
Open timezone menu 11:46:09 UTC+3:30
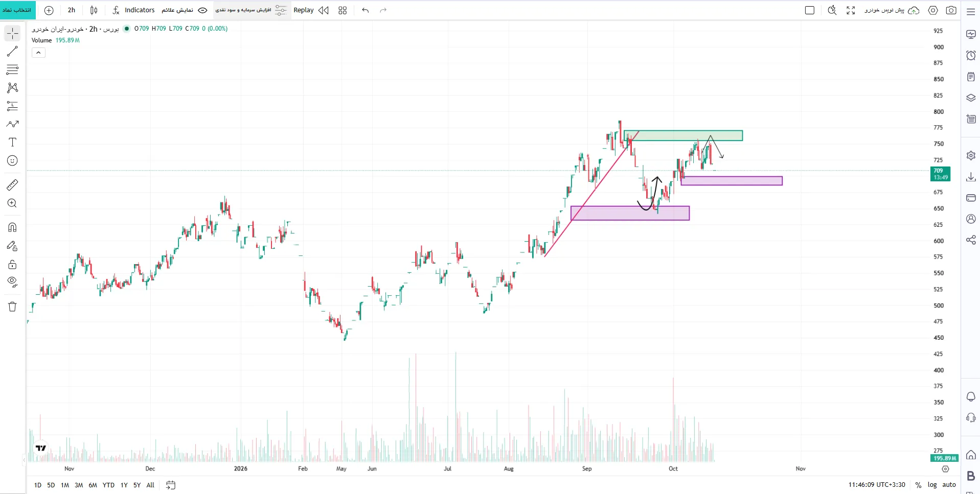click(877, 485)
